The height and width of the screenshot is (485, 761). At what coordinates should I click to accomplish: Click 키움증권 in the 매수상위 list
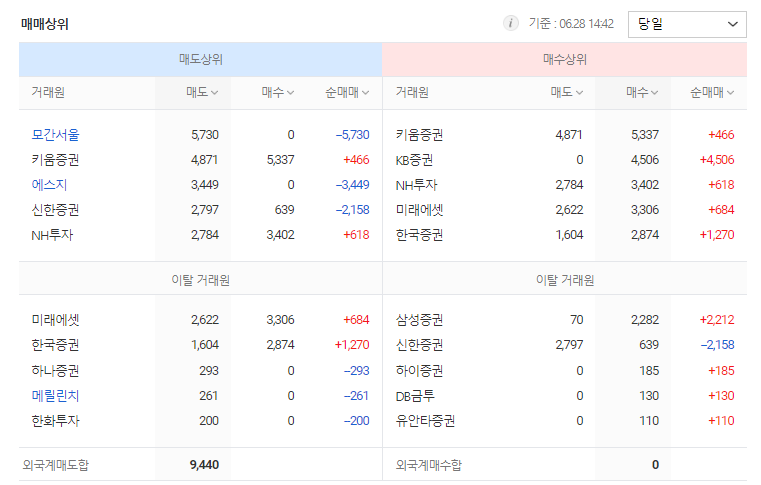tap(419, 134)
